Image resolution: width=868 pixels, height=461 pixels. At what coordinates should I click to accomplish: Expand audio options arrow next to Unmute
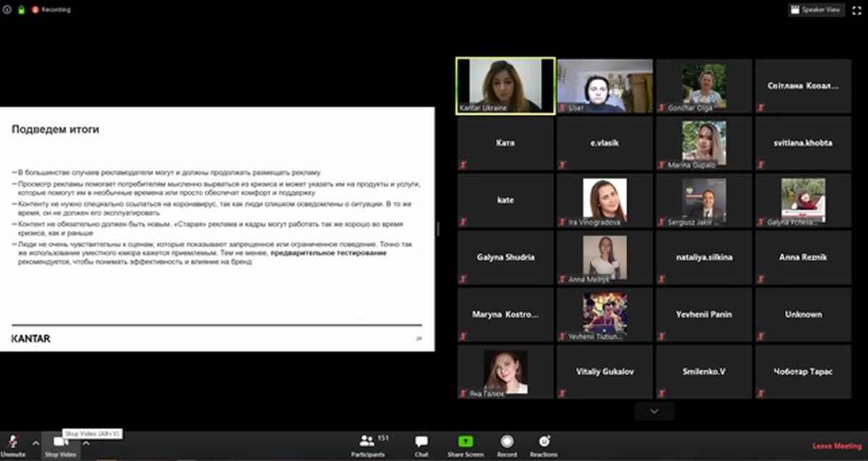(x=35, y=442)
